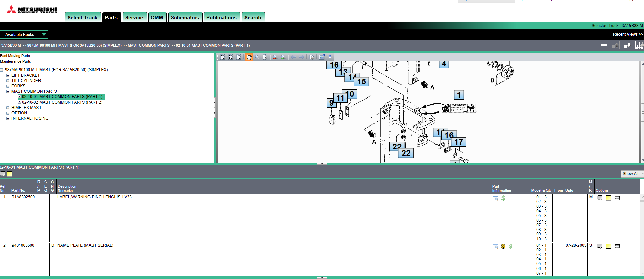Click the expand tree down-arrow icon
The width and height of the screenshot is (644, 279).
click(x=627, y=45)
